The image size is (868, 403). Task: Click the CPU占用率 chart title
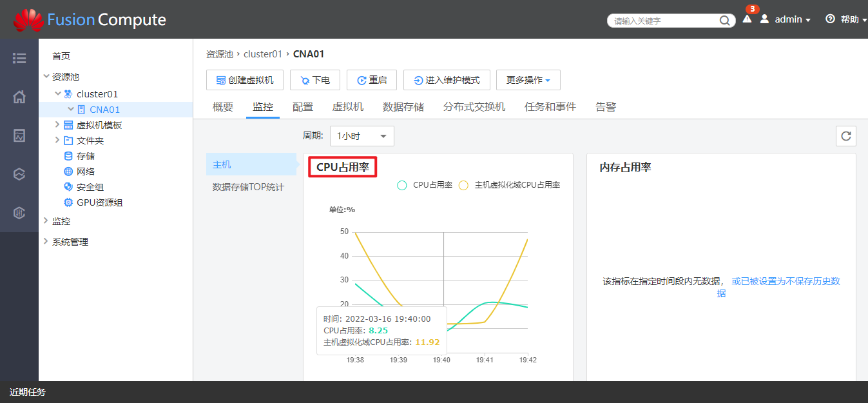coord(343,167)
